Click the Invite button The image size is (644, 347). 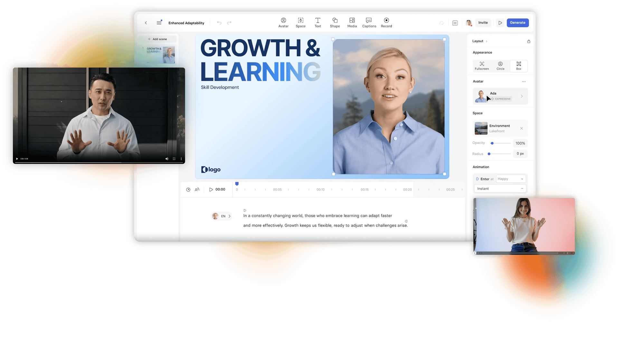click(483, 23)
